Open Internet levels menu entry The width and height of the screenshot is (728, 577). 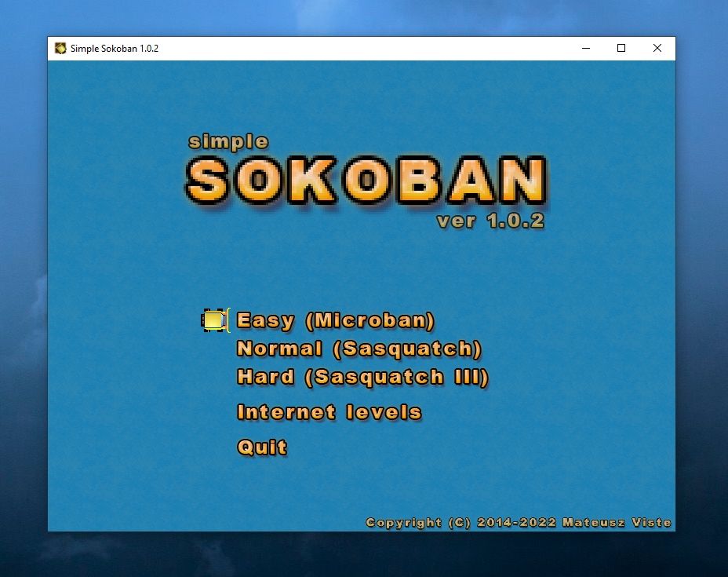329,412
